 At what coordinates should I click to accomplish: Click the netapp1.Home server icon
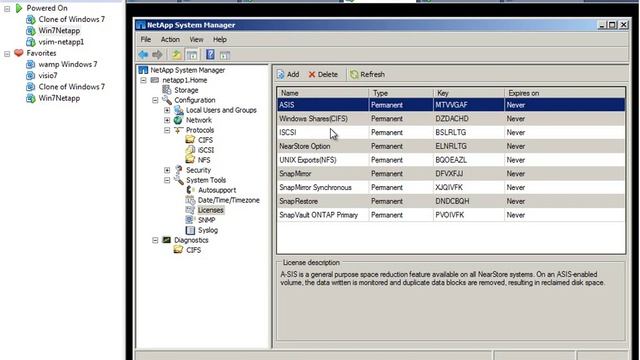point(155,80)
